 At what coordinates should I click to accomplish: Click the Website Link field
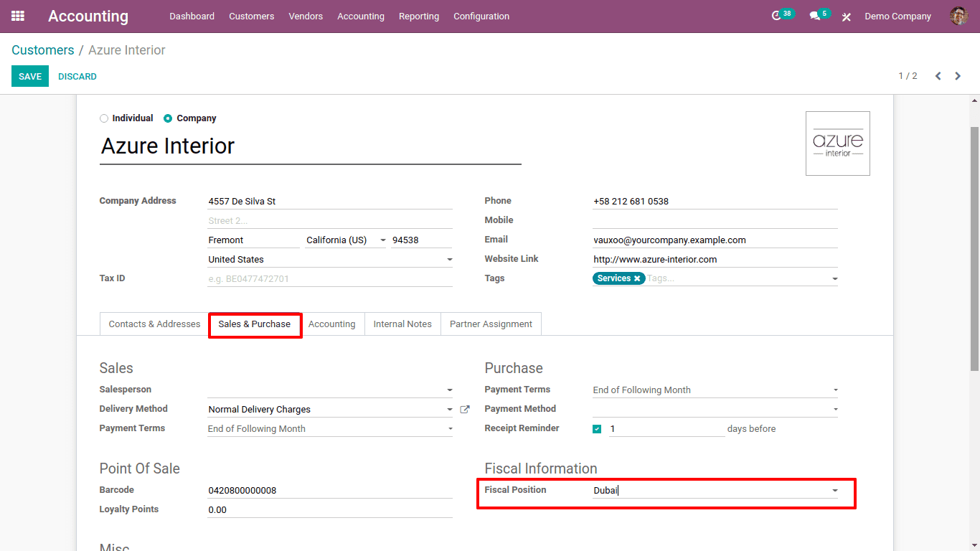(715, 260)
